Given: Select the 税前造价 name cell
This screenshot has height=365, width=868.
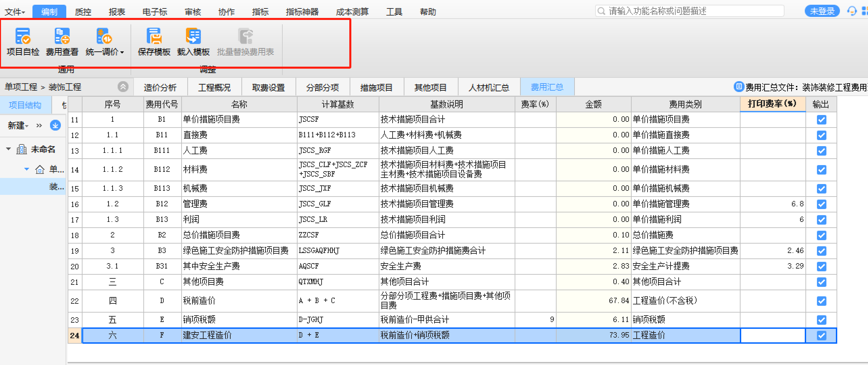Looking at the screenshot, I should (x=239, y=300).
